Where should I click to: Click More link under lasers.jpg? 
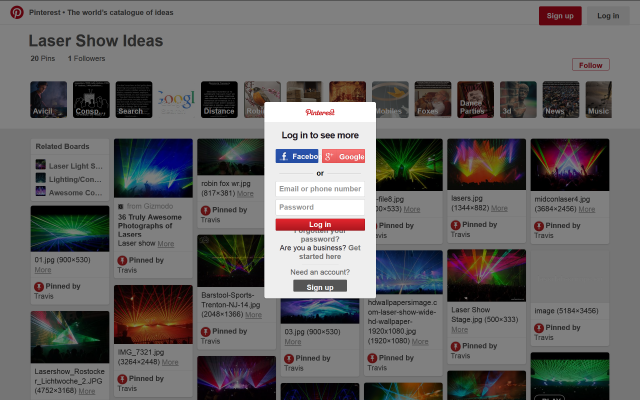[x=499, y=208]
